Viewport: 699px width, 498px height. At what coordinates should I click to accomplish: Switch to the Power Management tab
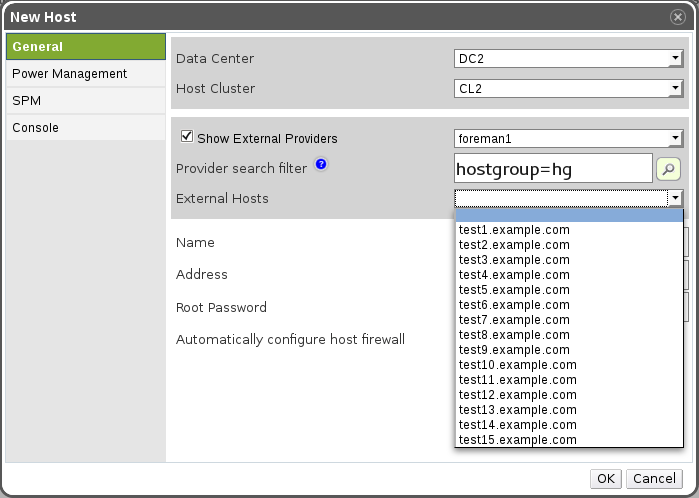coord(70,74)
